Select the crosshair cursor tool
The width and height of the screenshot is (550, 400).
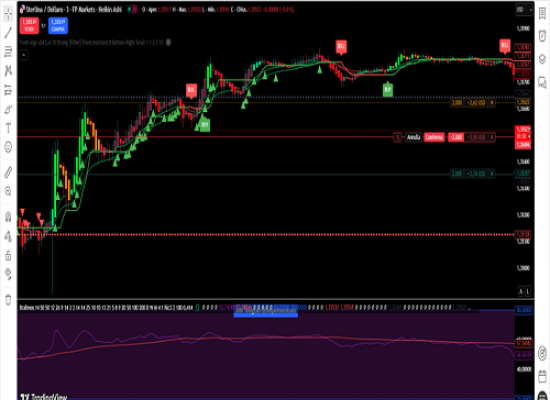(x=8, y=13)
